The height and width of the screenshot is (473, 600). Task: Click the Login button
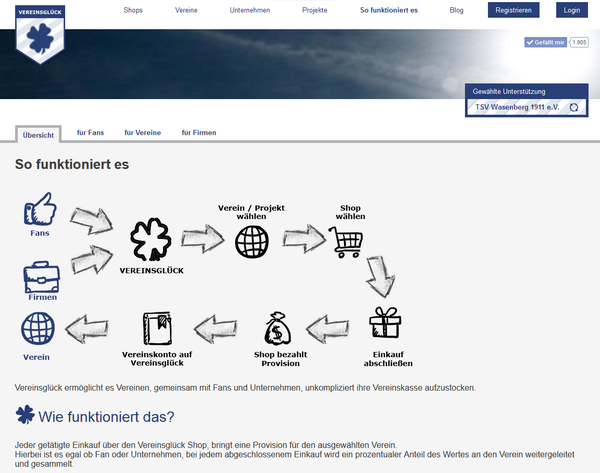[x=572, y=10]
